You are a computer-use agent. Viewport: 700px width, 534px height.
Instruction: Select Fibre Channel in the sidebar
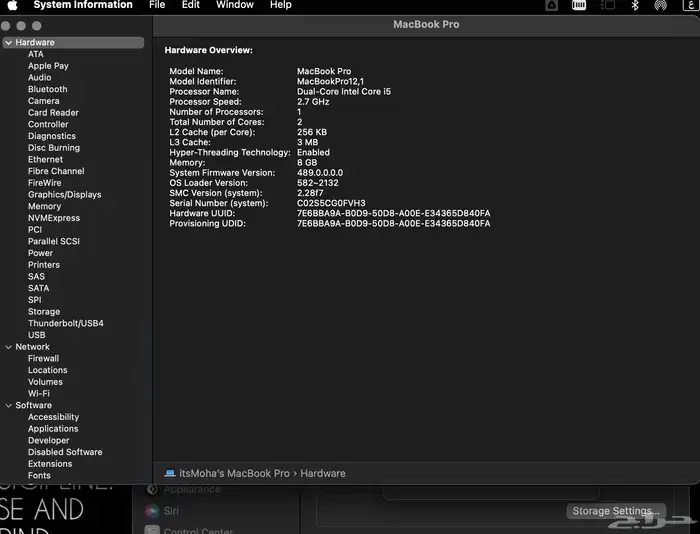(x=56, y=171)
